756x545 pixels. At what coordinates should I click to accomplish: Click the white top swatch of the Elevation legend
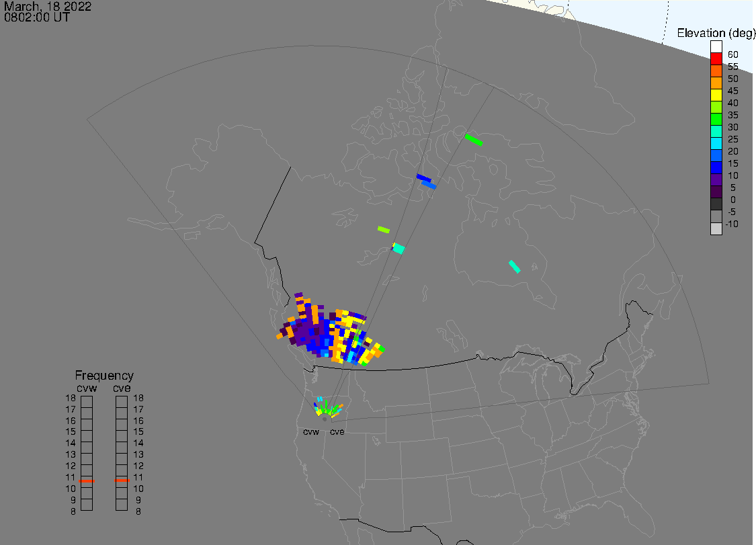tap(716, 46)
